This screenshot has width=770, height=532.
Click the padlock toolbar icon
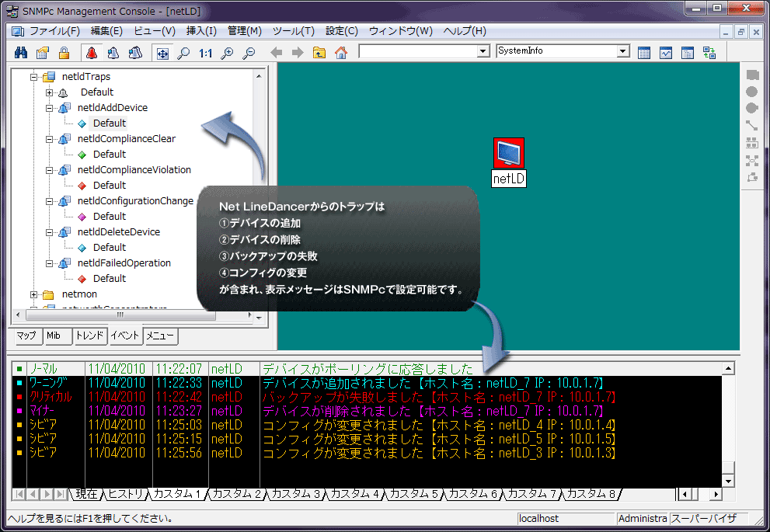click(x=64, y=53)
